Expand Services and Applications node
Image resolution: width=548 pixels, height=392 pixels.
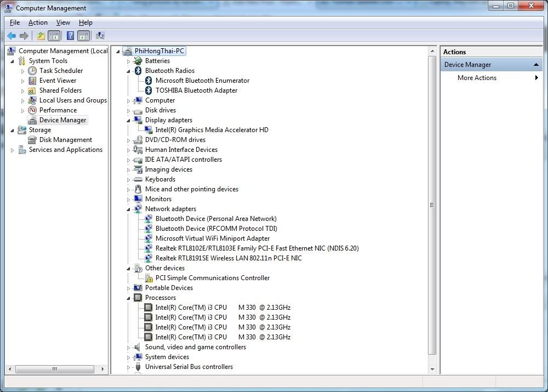pyautogui.click(x=13, y=150)
